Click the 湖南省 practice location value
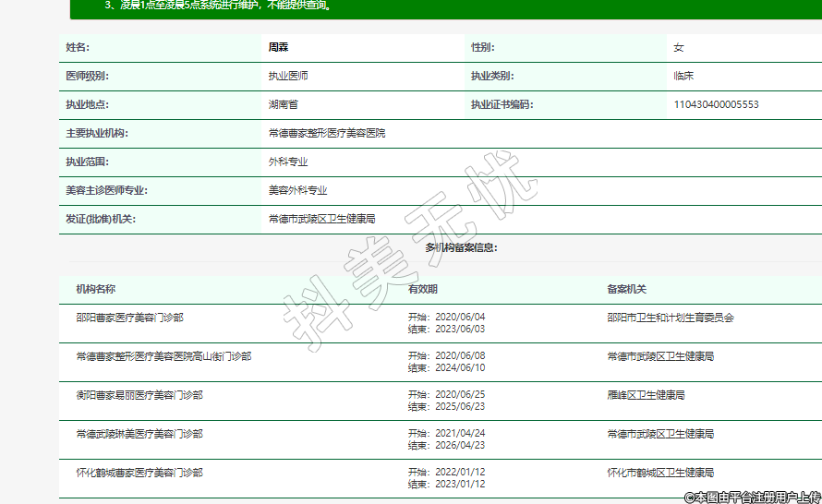This screenshot has width=822, height=504. click(283, 104)
